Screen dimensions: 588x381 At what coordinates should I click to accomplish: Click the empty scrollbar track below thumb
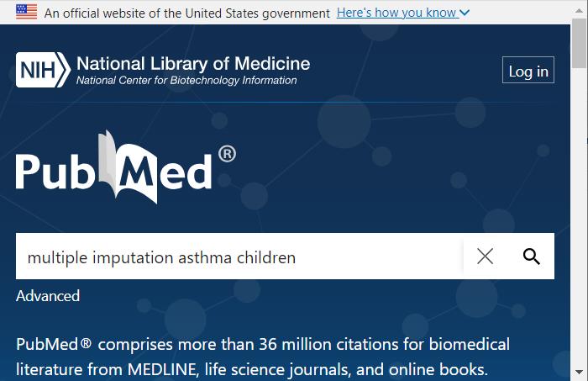point(579,218)
